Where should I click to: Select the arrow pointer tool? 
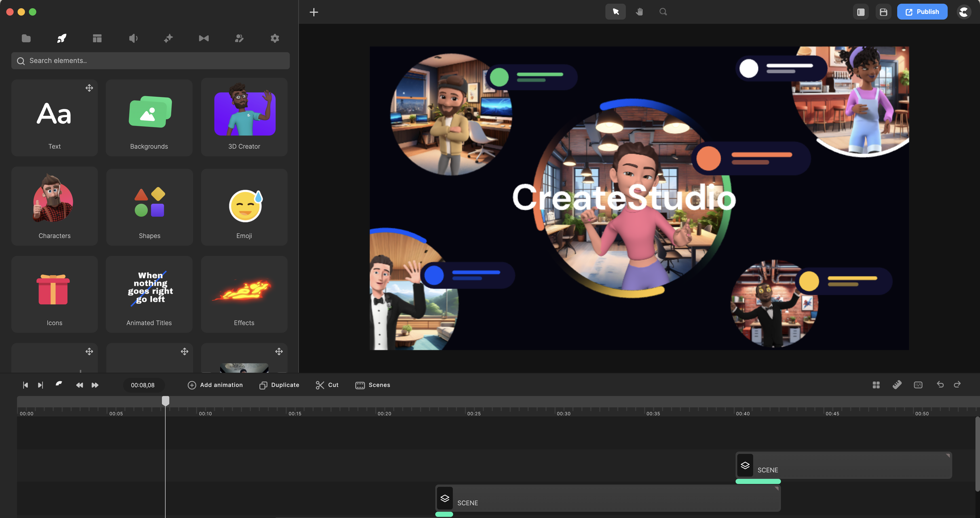[616, 12]
